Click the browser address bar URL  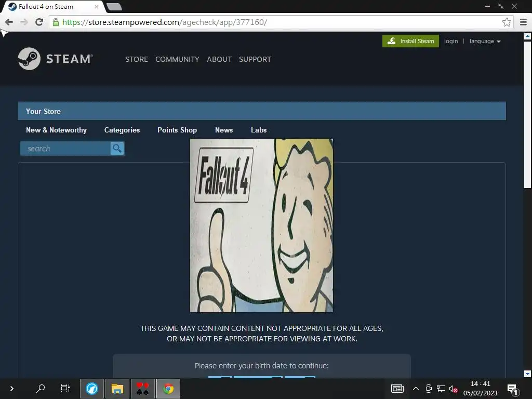click(165, 22)
